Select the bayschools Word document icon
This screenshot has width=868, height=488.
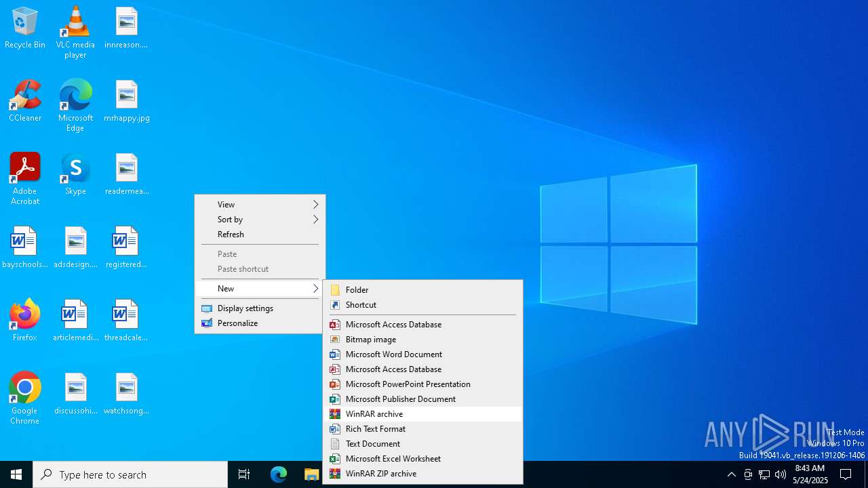25,247
